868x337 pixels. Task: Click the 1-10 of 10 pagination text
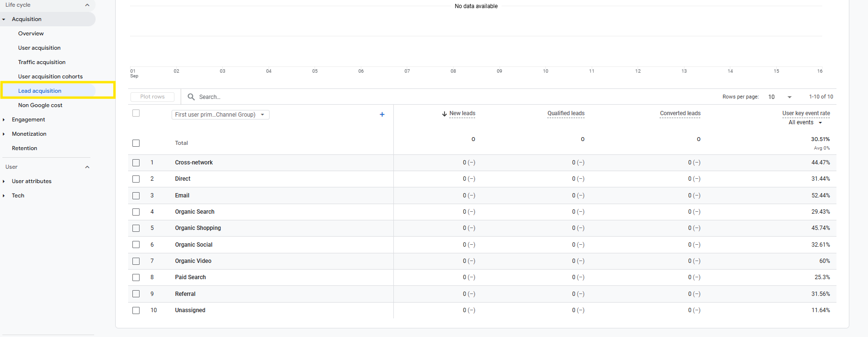point(821,97)
